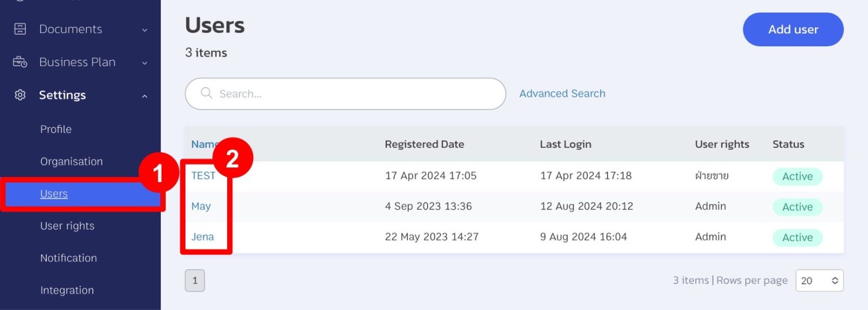Collapse the Settings menu chevron
Viewport: 868px width, 310px height.
pyautogui.click(x=145, y=96)
